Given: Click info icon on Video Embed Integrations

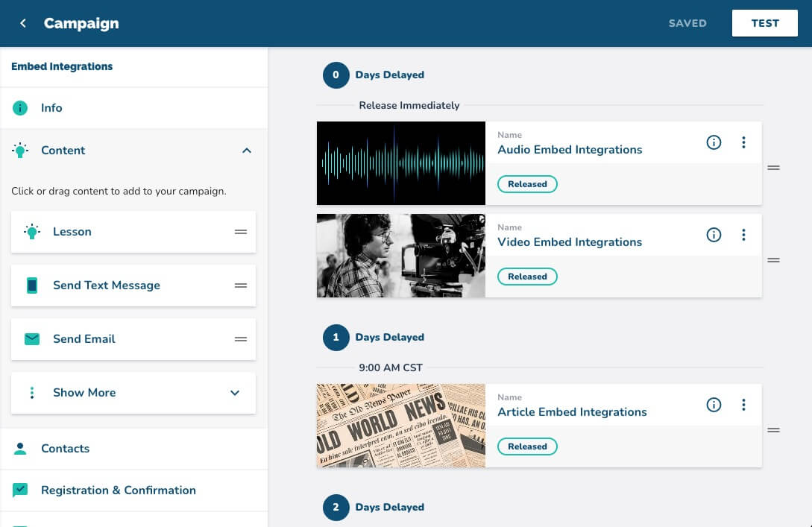Looking at the screenshot, I should click(714, 235).
